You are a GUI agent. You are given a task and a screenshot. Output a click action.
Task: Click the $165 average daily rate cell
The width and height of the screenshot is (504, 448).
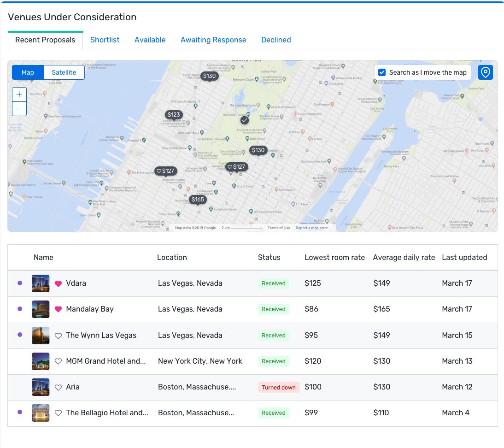click(381, 309)
